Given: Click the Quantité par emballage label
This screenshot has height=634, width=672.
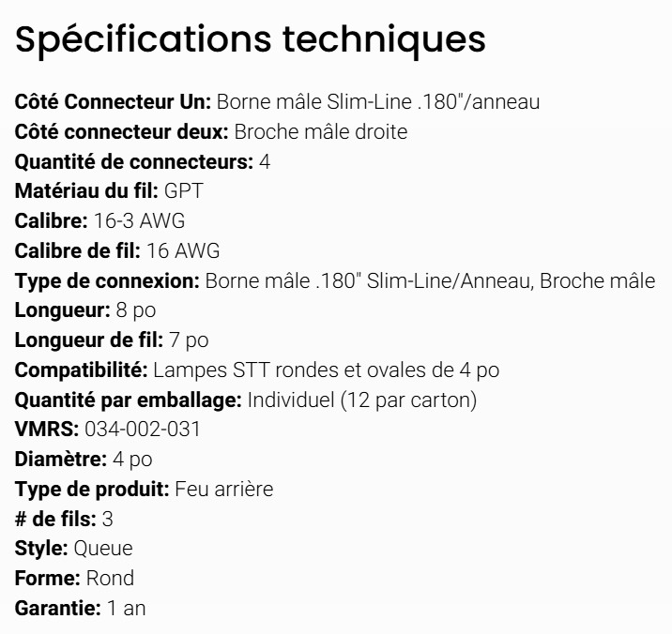Looking at the screenshot, I should coord(128,400).
